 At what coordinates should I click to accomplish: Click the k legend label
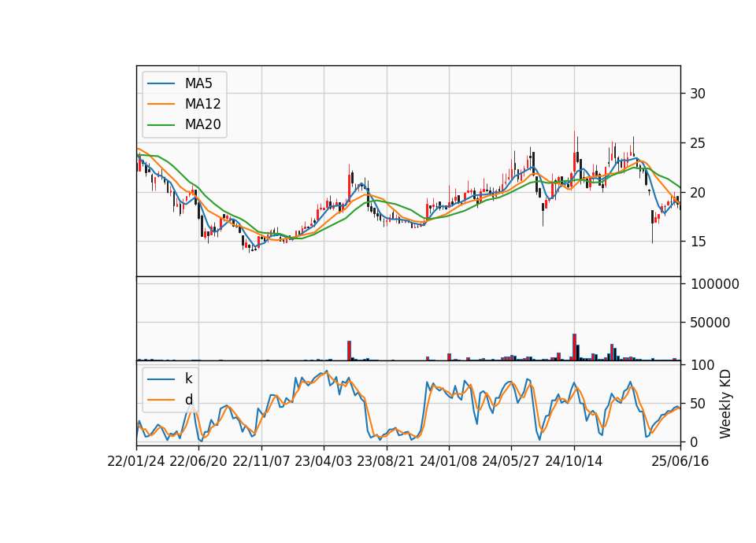[x=188, y=379]
